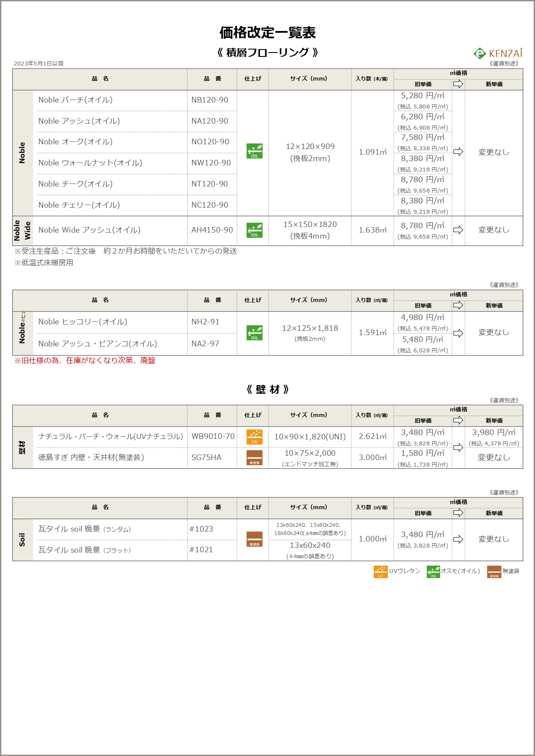
Task: Click the old price 1,580 円/㎡
Action: [x=423, y=453]
